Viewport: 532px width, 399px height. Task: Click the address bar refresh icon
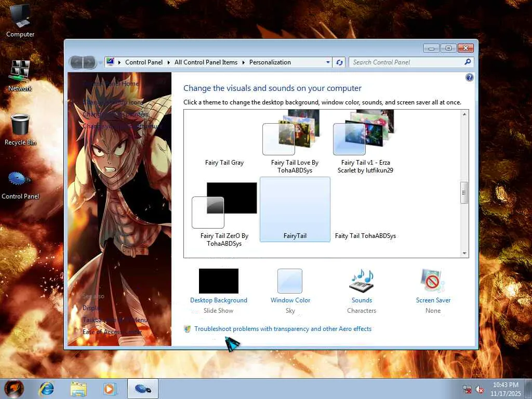point(339,62)
